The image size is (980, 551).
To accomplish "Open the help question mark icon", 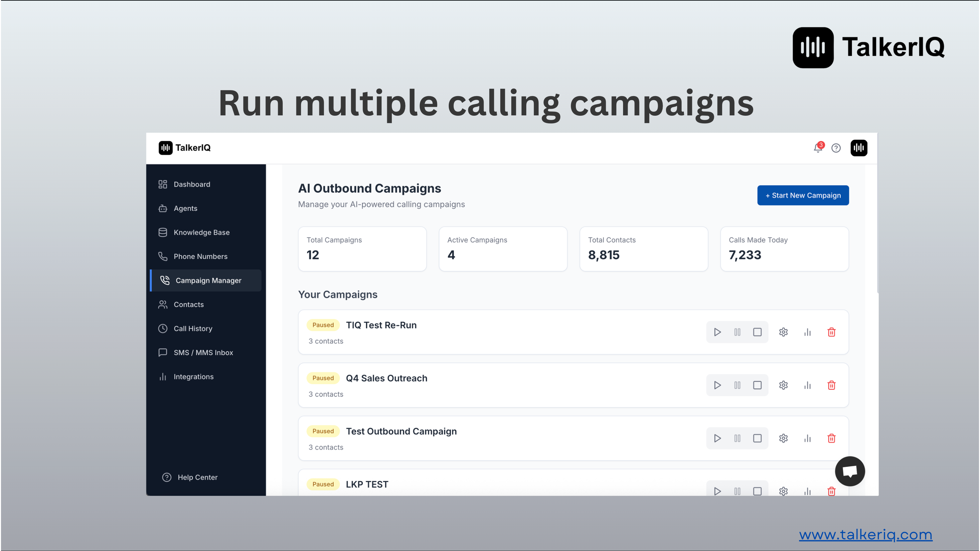I will point(836,148).
